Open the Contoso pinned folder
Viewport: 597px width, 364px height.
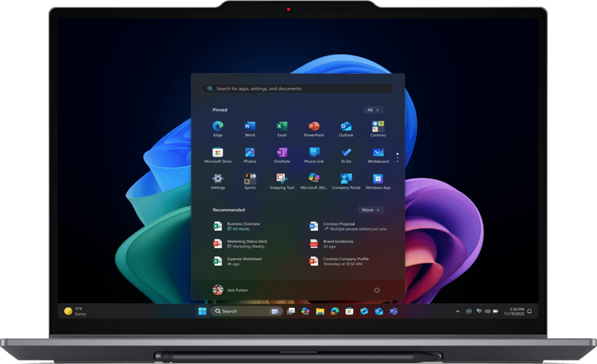378,128
